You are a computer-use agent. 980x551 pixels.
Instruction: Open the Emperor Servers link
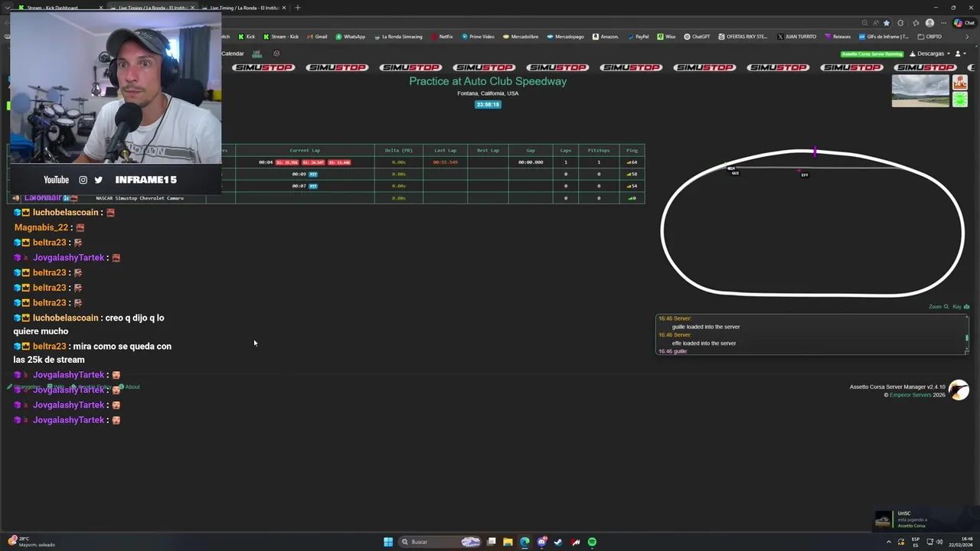pos(910,395)
